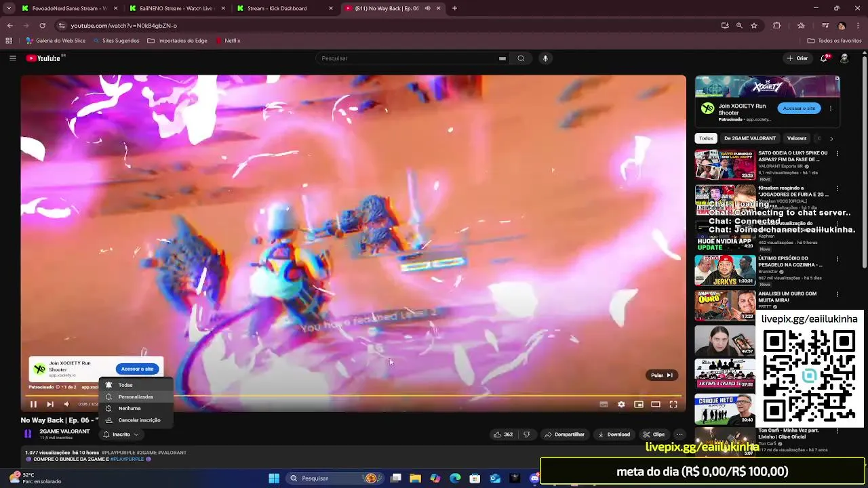Click the YouTube search magnifier button
Image resolution: width=868 pixels, height=488 pixels.
coord(521,58)
